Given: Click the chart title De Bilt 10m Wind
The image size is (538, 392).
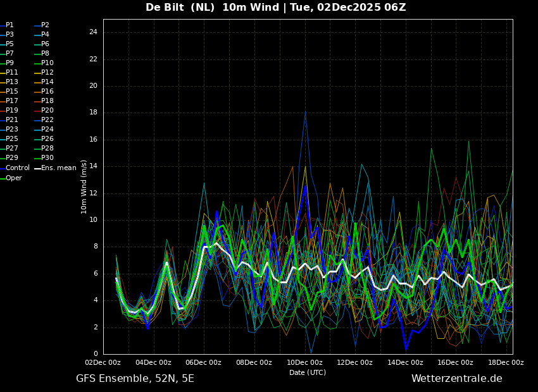Looking at the screenshot, I should pos(275,8).
